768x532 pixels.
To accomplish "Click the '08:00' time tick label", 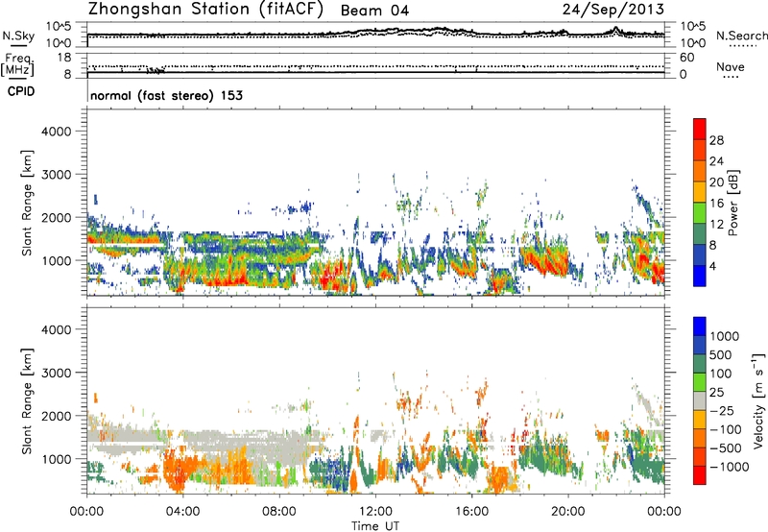I will pos(279,512).
